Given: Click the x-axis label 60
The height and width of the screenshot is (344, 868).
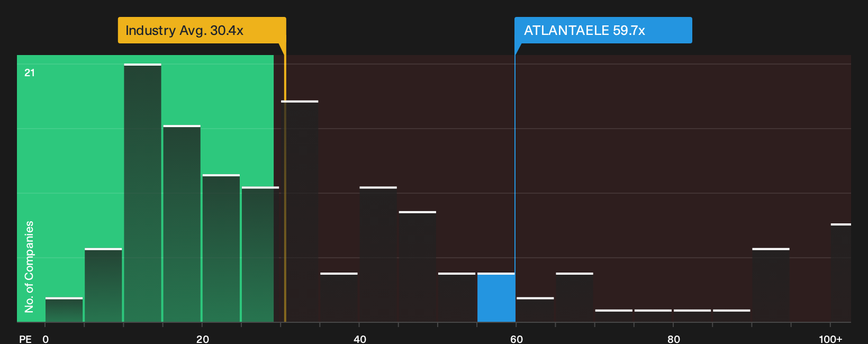Looking at the screenshot, I should pyautogui.click(x=517, y=339).
